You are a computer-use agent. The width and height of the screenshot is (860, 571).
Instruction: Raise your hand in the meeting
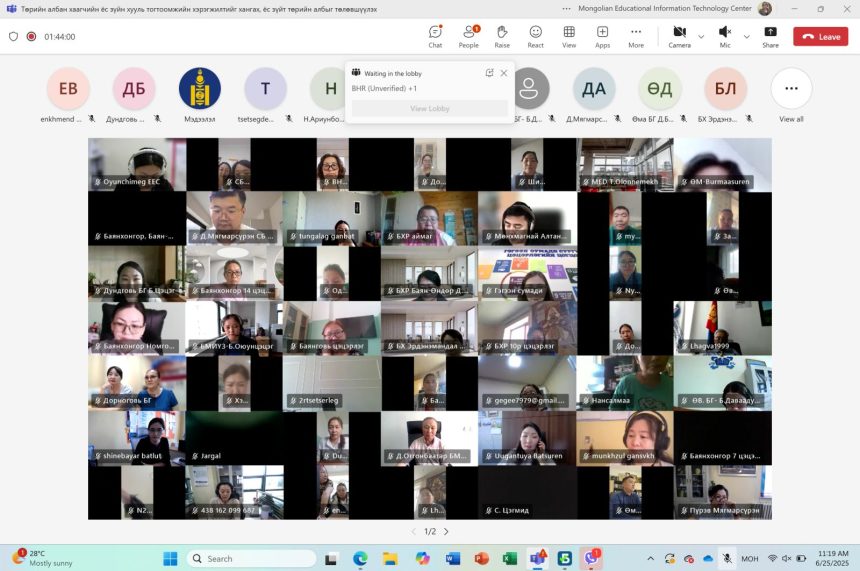click(502, 36)
